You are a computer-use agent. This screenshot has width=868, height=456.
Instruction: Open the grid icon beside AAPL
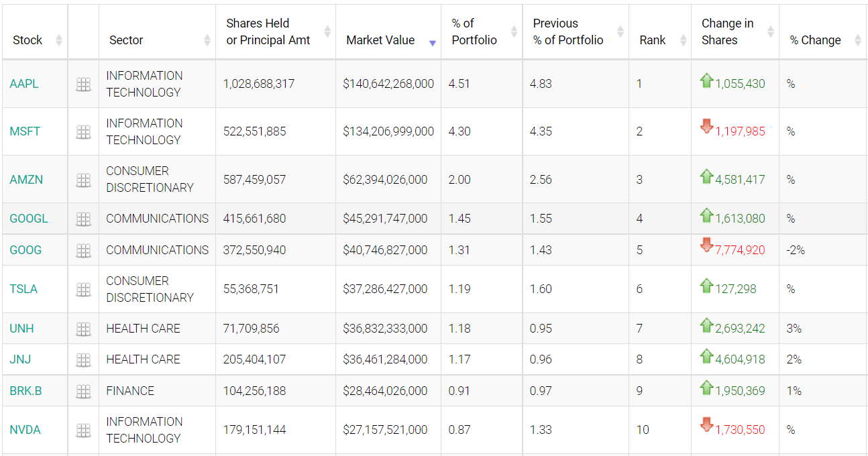[x=83, y=84]
